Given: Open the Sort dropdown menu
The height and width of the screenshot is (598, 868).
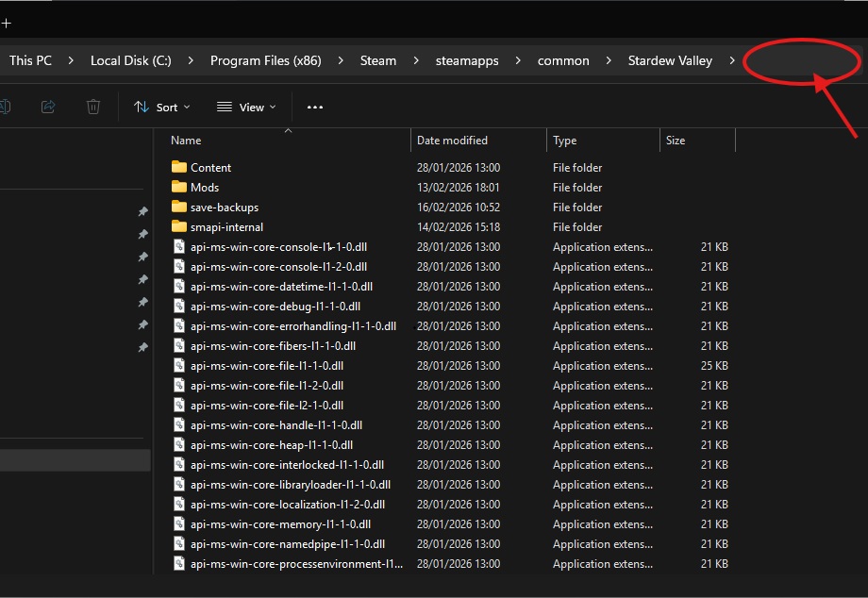Looking at the screenshot, I should pyautogui.click(x=162, y=108).
